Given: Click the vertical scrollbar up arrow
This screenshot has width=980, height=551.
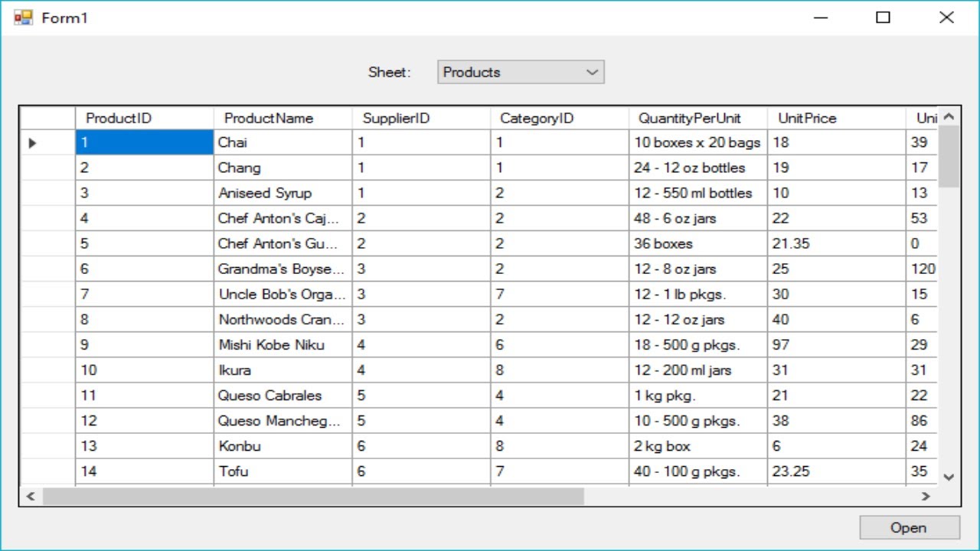Looking at the screenshot, I should point(949,117).
